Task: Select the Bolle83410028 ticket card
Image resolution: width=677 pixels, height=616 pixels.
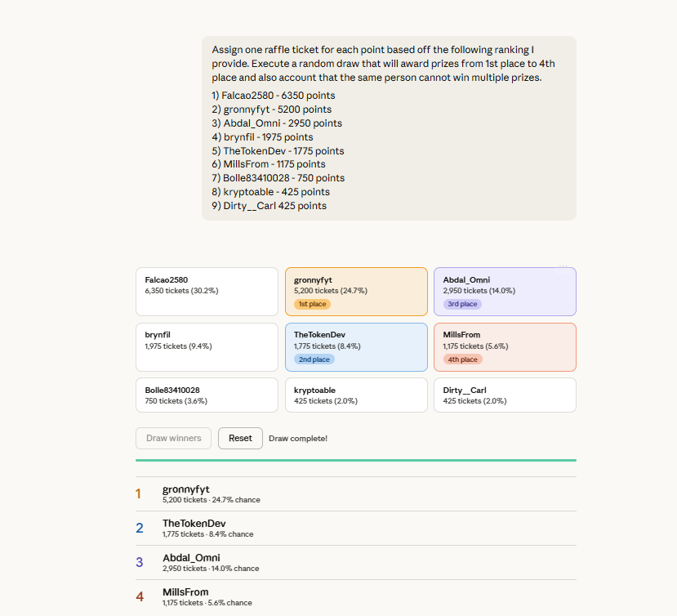Action: point(207,395)
